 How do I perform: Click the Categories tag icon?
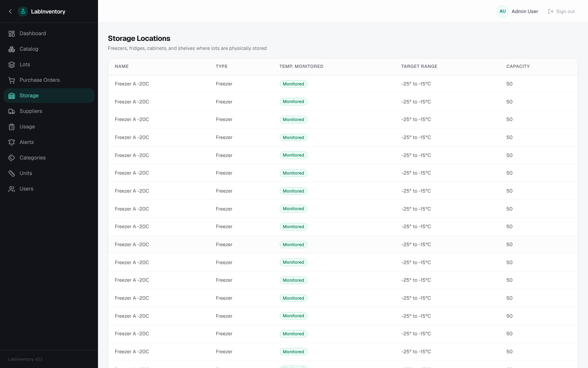coord(12,158)
